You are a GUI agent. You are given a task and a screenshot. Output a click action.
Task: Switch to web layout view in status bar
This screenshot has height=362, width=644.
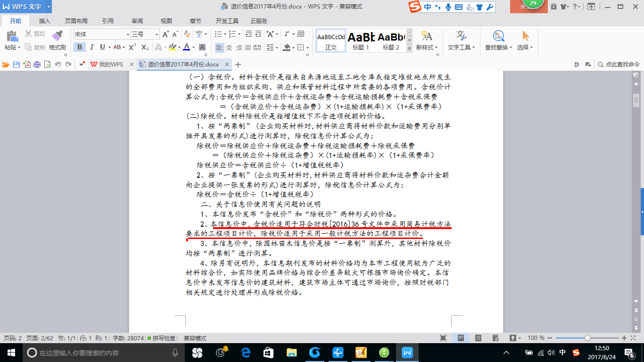[495, 338]
